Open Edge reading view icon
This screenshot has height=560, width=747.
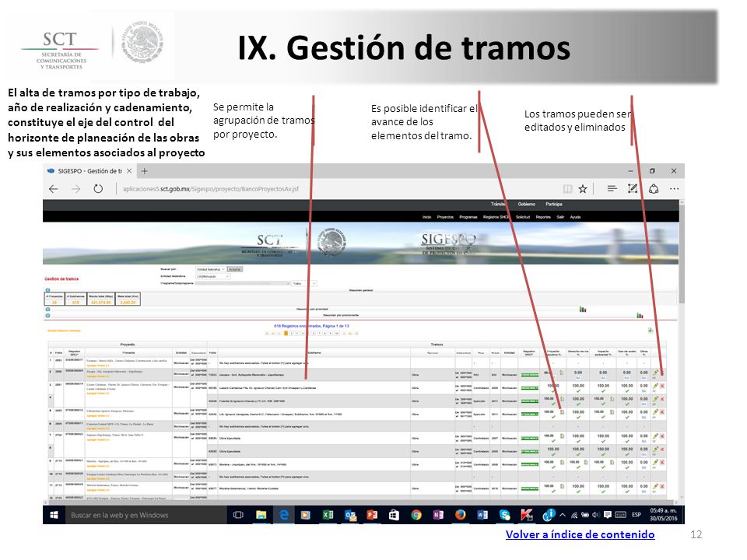pos(567,189)
